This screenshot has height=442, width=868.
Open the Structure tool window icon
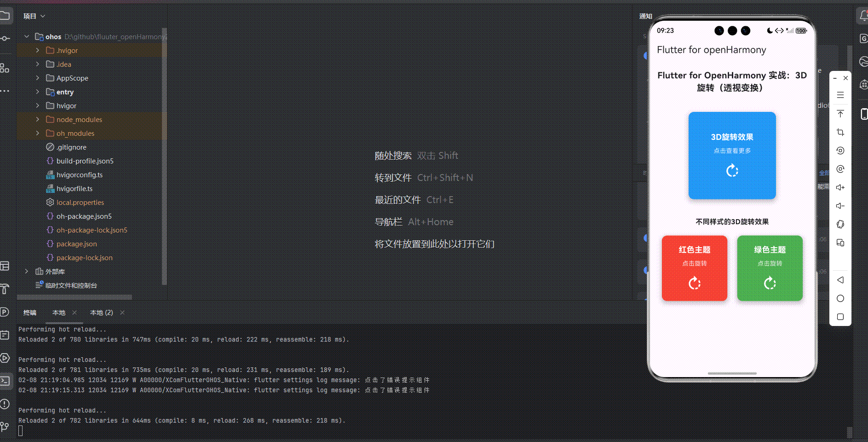pos(5,68)
